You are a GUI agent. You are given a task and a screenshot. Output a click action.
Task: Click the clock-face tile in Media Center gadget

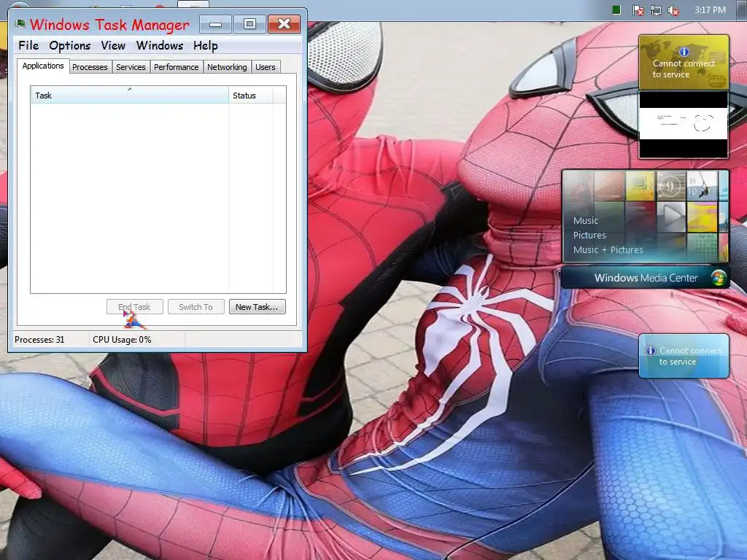click(x=671, y=186)
